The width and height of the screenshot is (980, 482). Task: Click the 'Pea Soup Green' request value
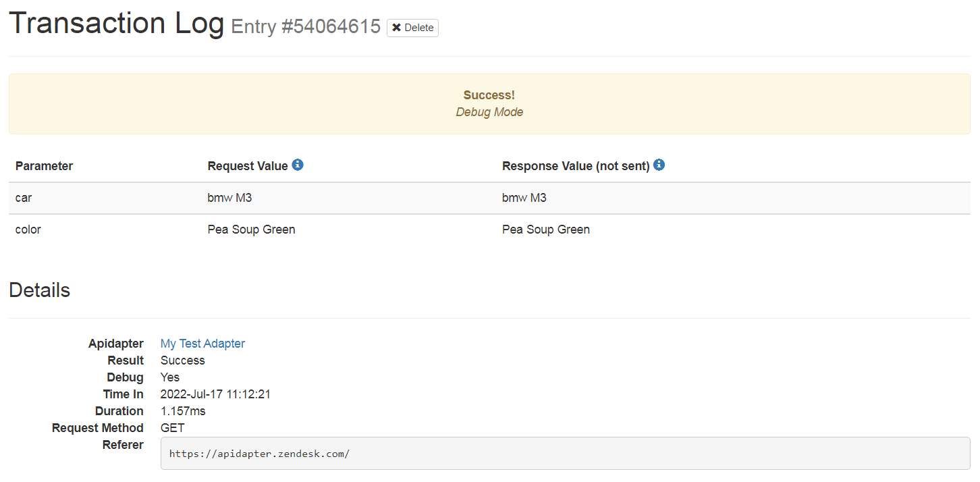pyautogui.click(x=251, y=230)
